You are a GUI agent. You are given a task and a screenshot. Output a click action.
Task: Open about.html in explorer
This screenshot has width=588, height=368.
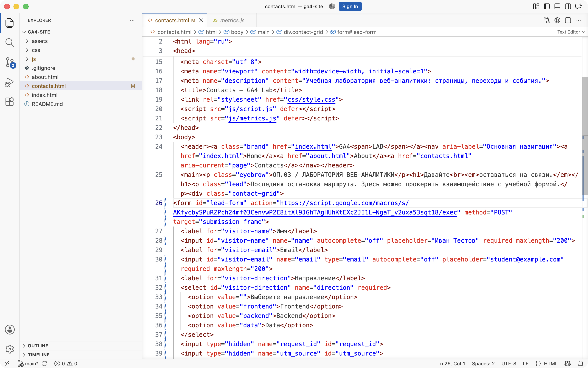[x=81, y=77]
